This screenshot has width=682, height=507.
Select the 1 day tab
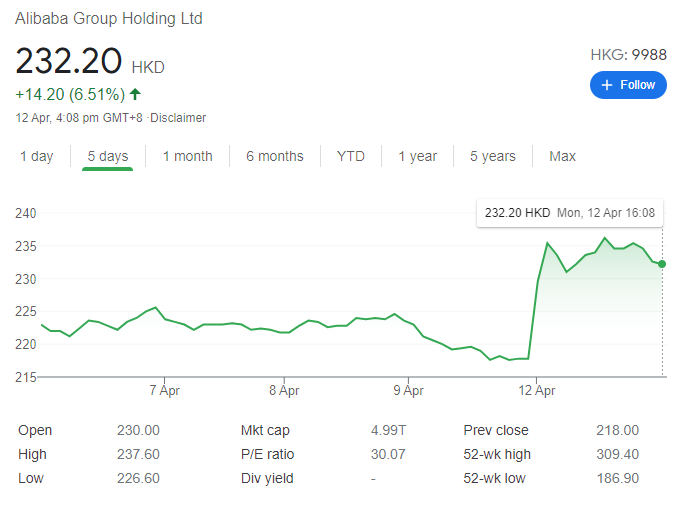pos(37,156)
